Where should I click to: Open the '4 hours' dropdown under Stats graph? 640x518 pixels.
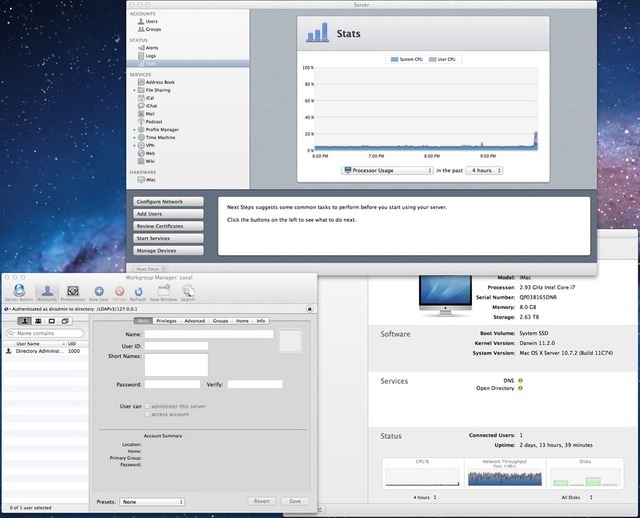click(x=484, y=170)
